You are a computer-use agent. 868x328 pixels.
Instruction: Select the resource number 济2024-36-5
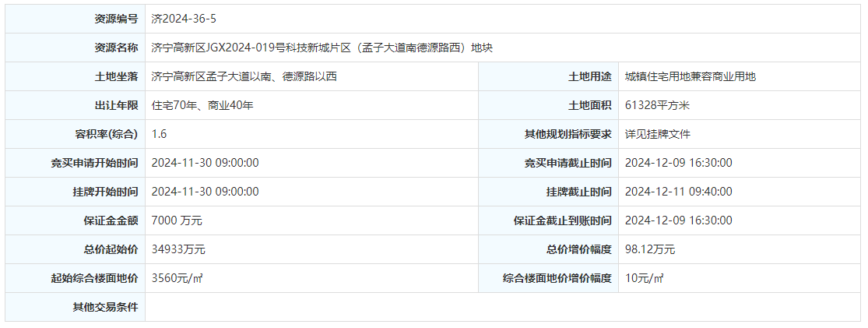(184, 19)
